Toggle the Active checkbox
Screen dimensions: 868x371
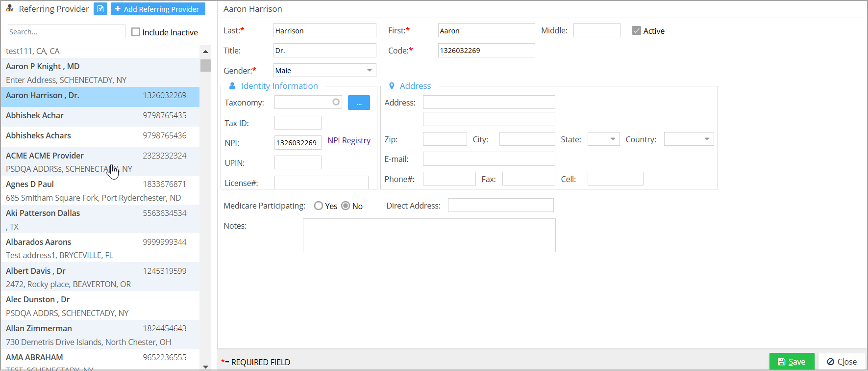click(x=636, y=30)
